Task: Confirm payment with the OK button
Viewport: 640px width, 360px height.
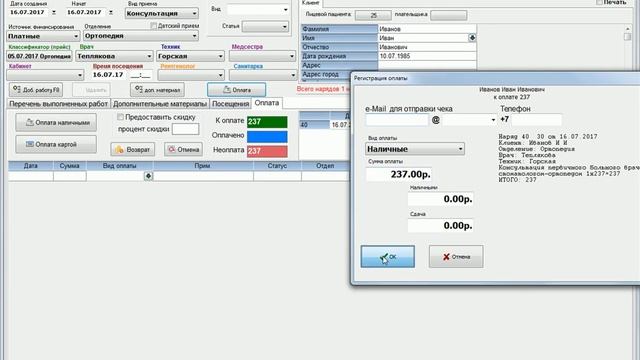Action: [387, 256]
